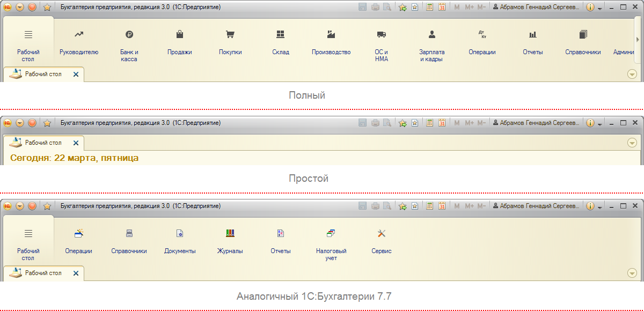Open tab list dropdown in Полный window
This screenshot has width=644, height=311.
click(x=632, y=75)
